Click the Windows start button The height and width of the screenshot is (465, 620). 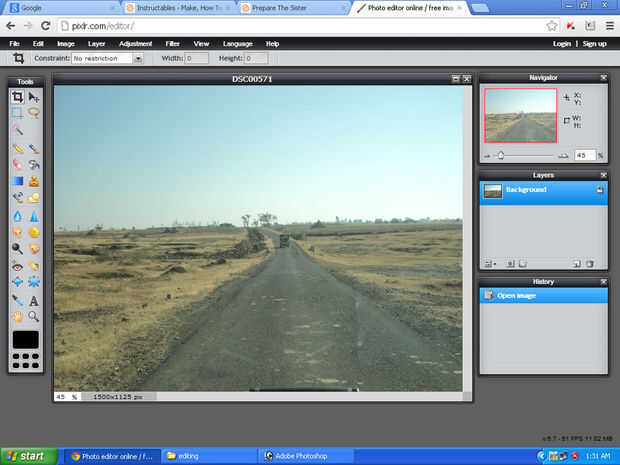coord(29,456)
